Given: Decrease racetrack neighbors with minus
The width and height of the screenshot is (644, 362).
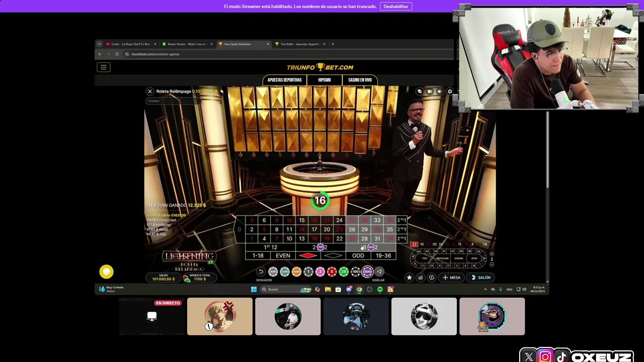Looking at the screenshot, I should coord(492,264).
